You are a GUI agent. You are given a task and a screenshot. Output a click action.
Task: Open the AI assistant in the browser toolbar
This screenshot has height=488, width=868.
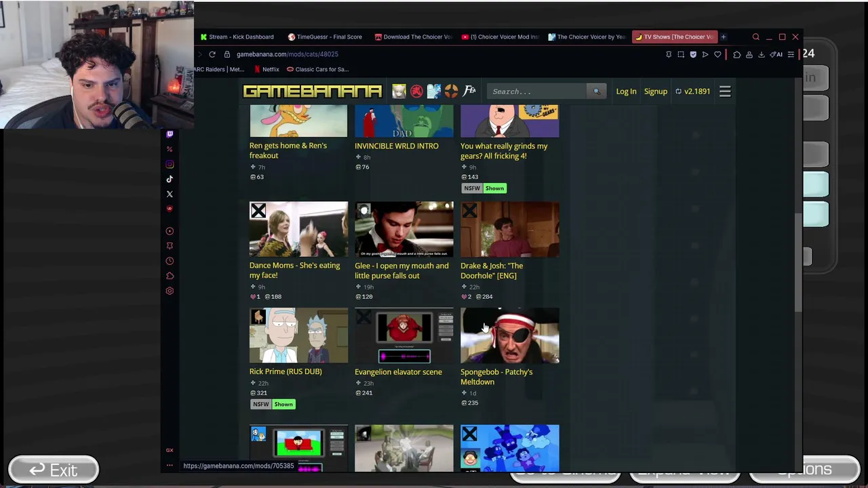coord(776,54)
